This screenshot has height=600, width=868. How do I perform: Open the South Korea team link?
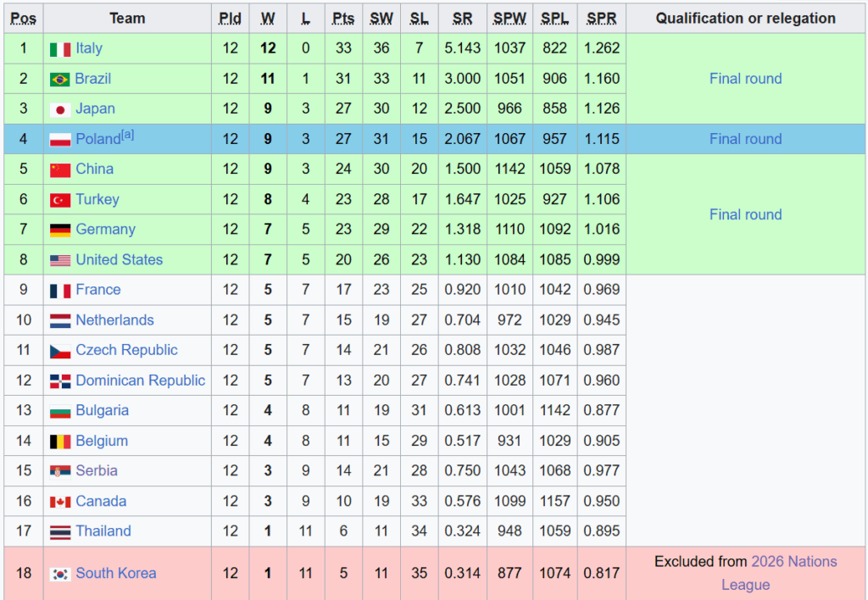[116, 573]
